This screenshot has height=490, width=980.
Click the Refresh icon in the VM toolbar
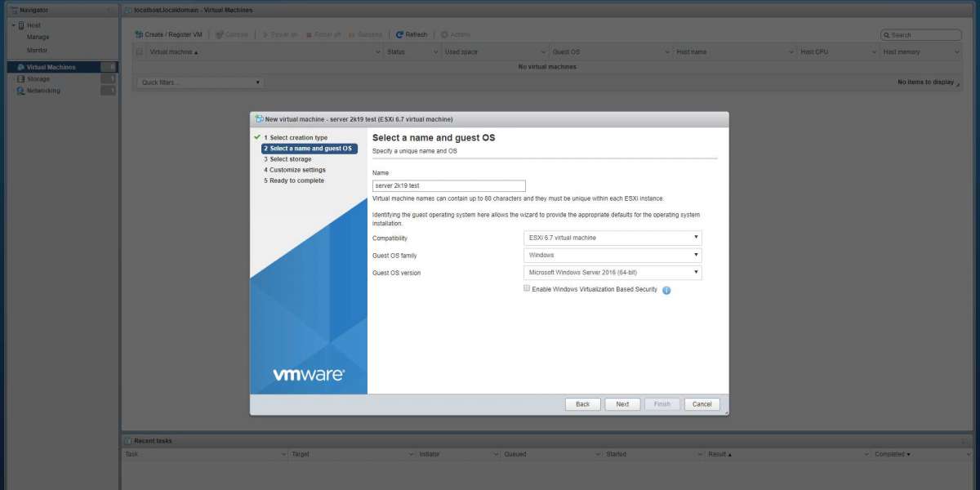tap(399, 34)
